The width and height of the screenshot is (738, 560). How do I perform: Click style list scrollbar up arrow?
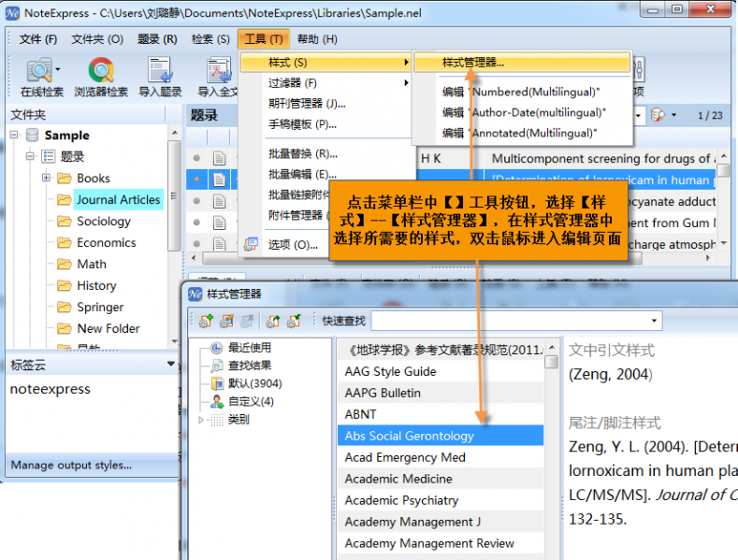552,347
